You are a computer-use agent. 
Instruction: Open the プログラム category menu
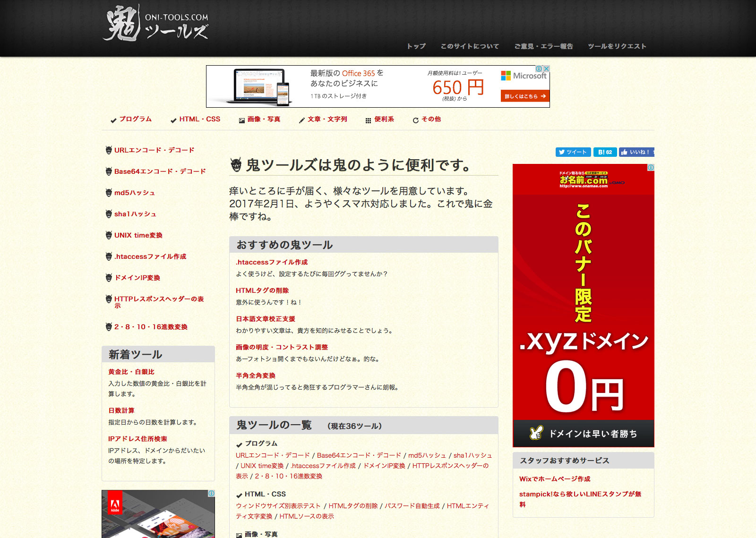pyautogui.click(x=135, y=119)
